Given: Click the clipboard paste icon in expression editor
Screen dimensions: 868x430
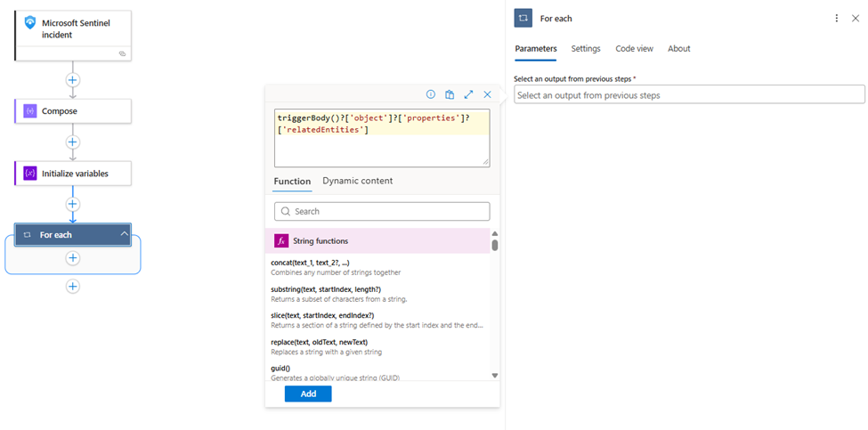Looking at the screenshot, I should coord(450,94).
